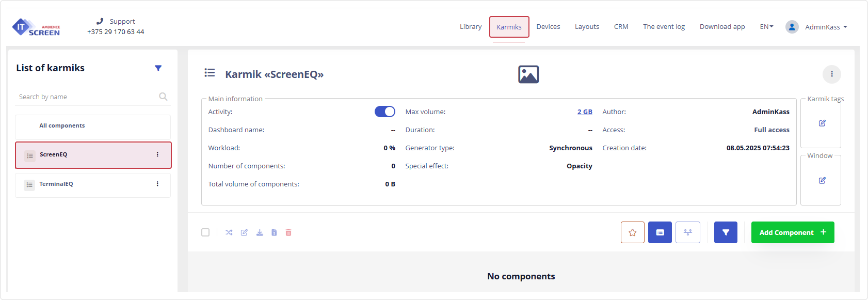Viewport: 868px width, 300px height.
Task: Open the EN language dropdown
Action: [x=766, y=27]
